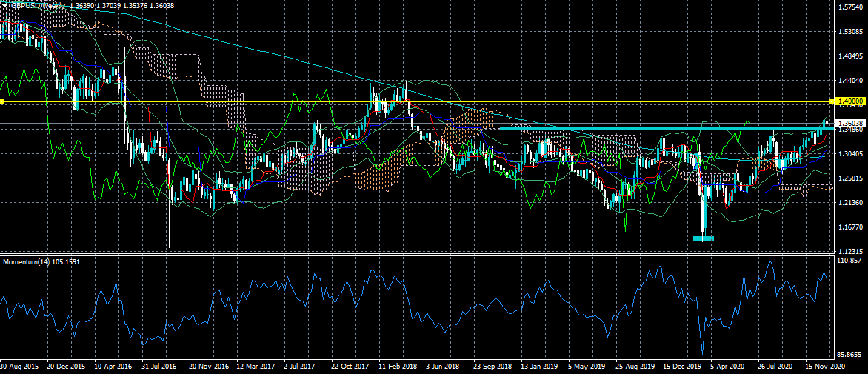868x374 pixels.
Task: Select the yellow 1.40000 price tag
Action: 849,101
